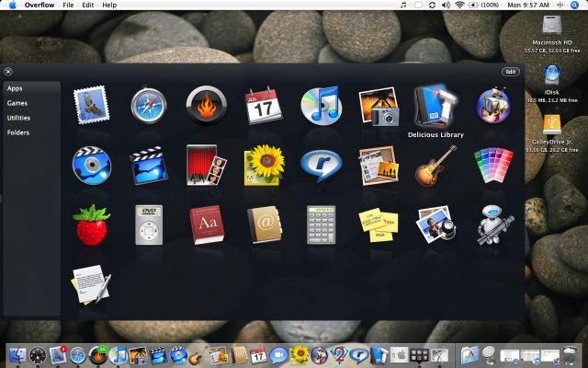This screenshot has width=588, height=368.
Task: Open Delicious Library app icon
Action: click(x=435, y=106)
